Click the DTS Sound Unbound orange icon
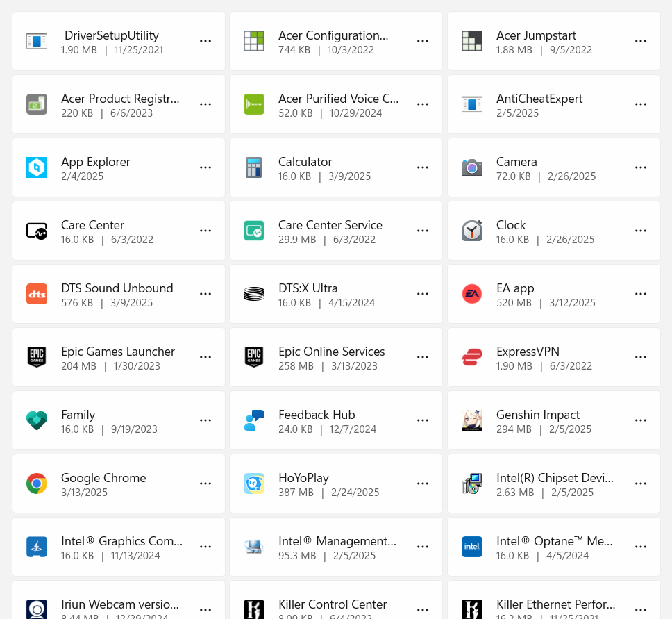 tap(37, 294)
